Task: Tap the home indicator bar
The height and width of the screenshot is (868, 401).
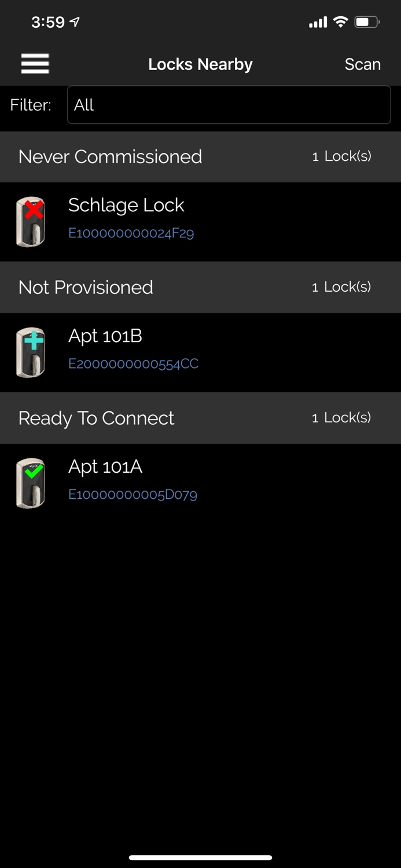Action: click(200, 858)
